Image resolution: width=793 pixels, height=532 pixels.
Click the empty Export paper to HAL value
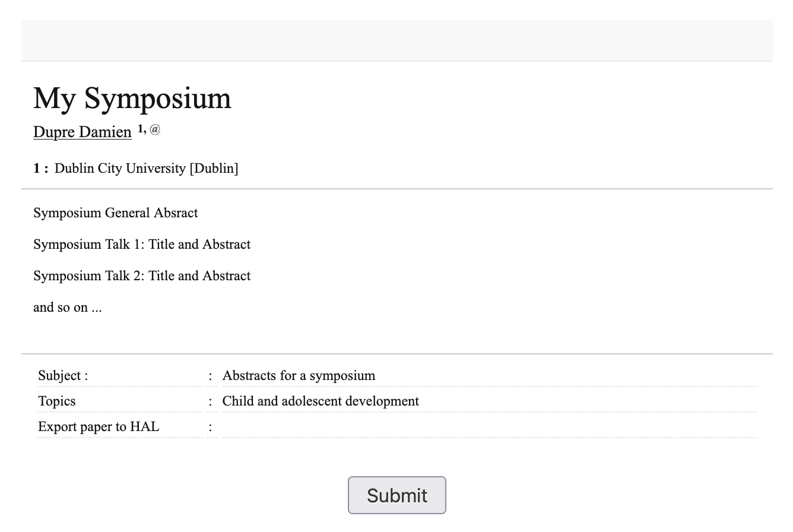point(490,426)
